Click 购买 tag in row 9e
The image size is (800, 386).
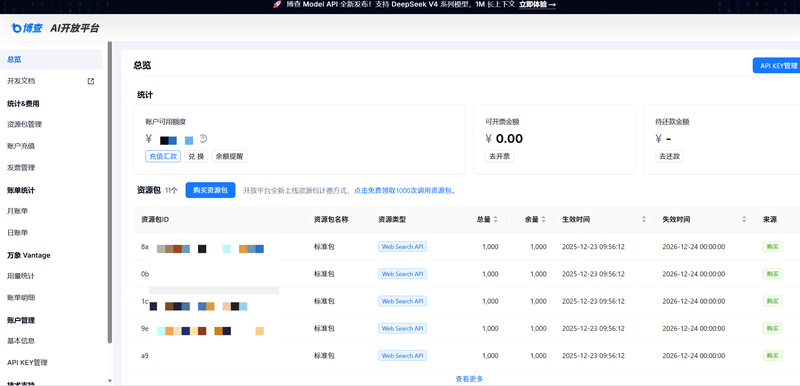point(772,328)
